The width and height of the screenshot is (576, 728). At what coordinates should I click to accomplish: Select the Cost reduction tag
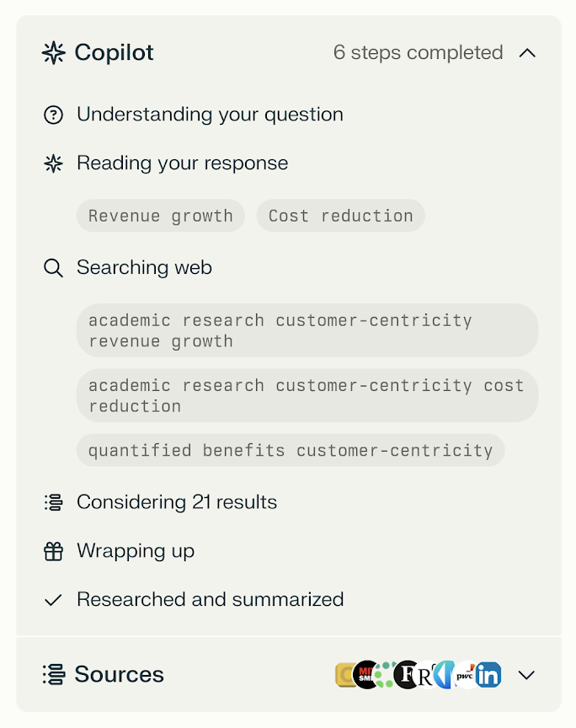pyautogui.click(x=341, y=216)
